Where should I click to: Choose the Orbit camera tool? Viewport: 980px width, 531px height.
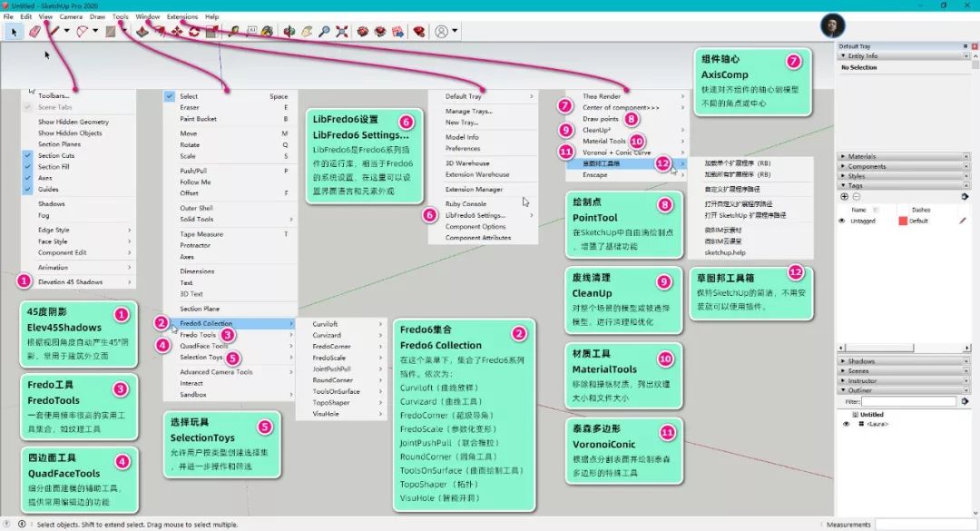289,31
